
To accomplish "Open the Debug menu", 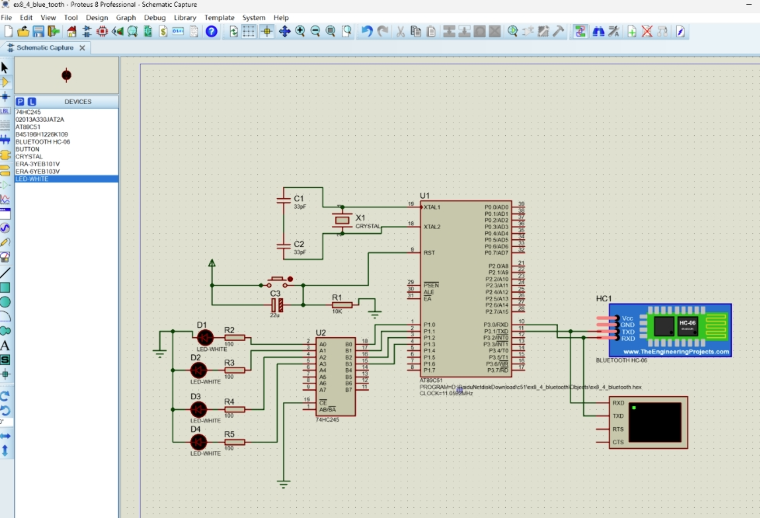I will (x=155, y=18).
